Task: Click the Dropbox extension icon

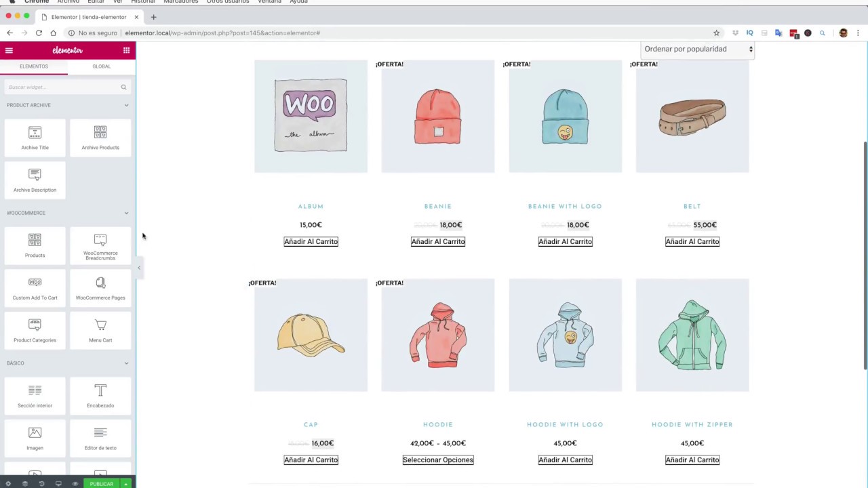Action: pyautogui.click(x=735, y=33)
